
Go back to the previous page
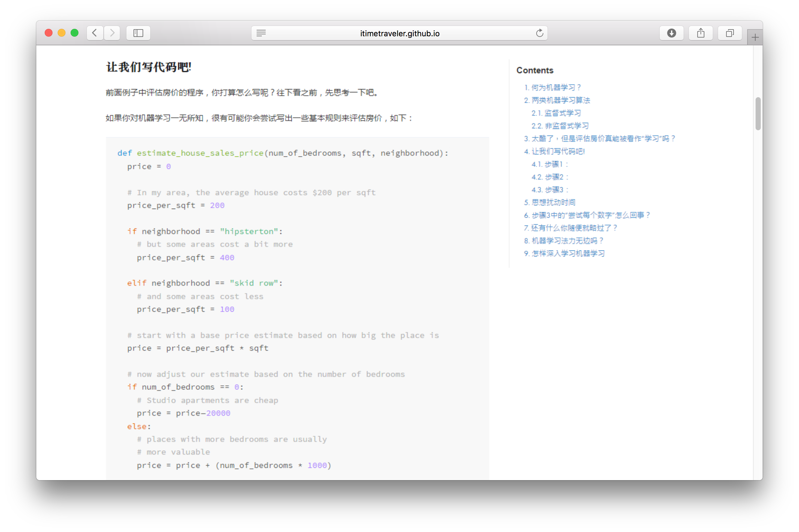(95, 33)
